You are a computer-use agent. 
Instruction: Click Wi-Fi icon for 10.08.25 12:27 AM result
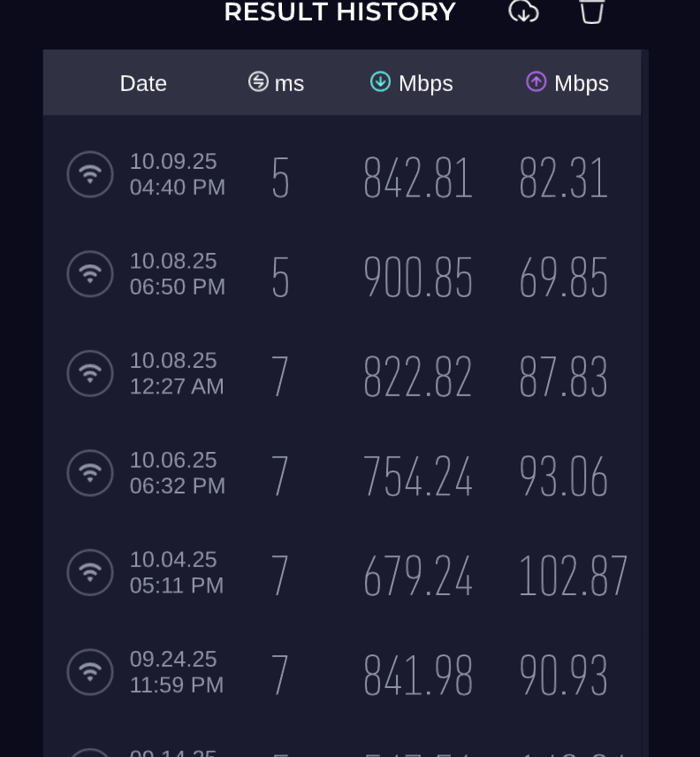pos(90,373)
